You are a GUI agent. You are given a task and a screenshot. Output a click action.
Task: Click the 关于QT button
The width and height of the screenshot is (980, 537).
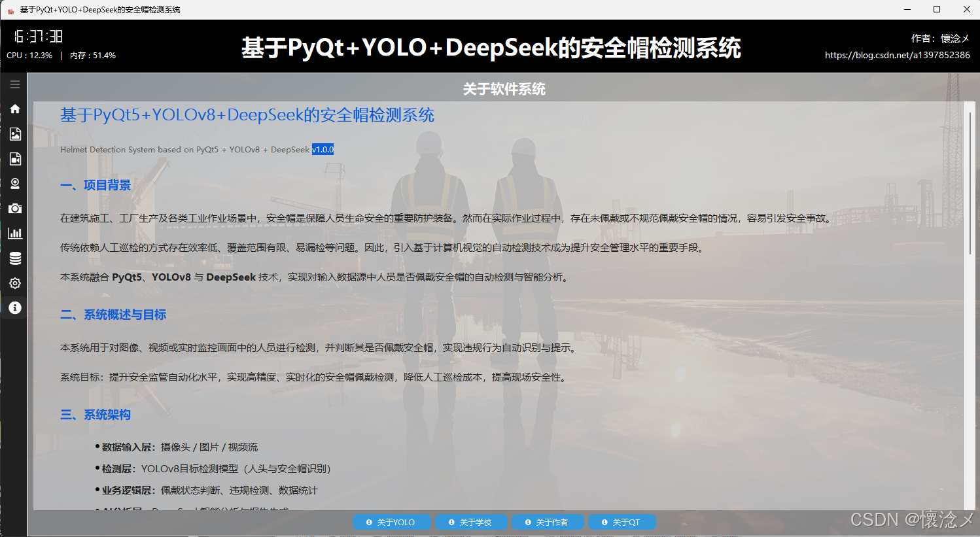tap(622, 522)
